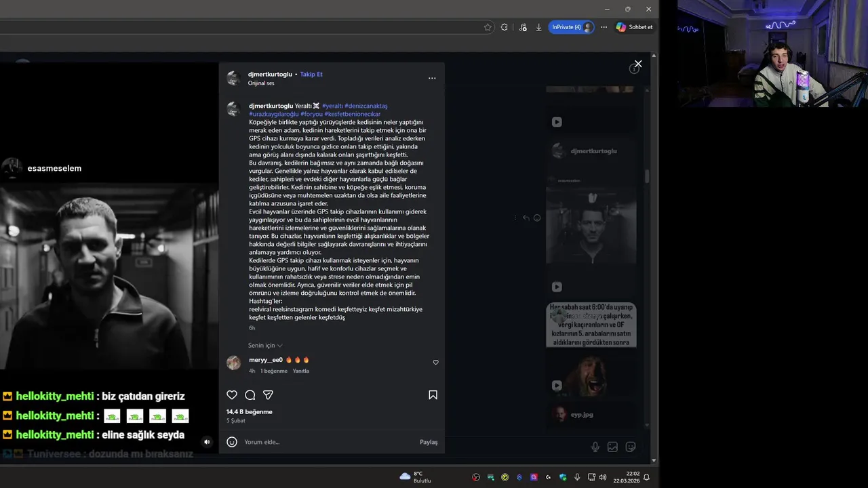The height and width of the screenshot is (488, 868).
Task: Reply to meryy__ee0 with Yanıtla
Action: click(300, 371)
